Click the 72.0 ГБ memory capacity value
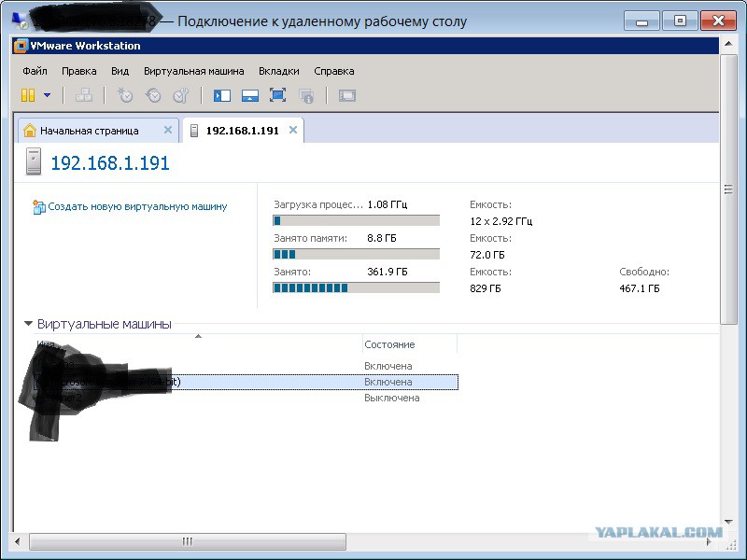The image size is (747, 560). point(487,255)
